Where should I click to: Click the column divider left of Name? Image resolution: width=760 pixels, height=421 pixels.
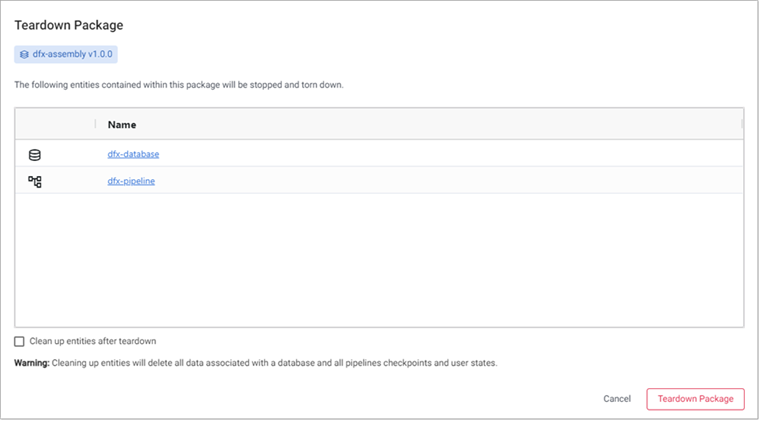(96, 124)
